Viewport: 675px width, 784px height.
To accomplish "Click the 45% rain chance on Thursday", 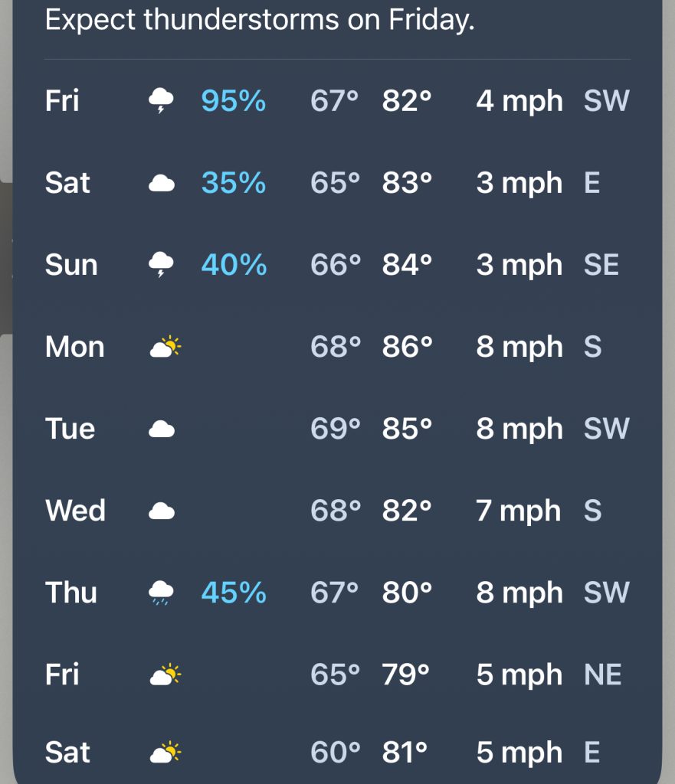I will point(233,593).
